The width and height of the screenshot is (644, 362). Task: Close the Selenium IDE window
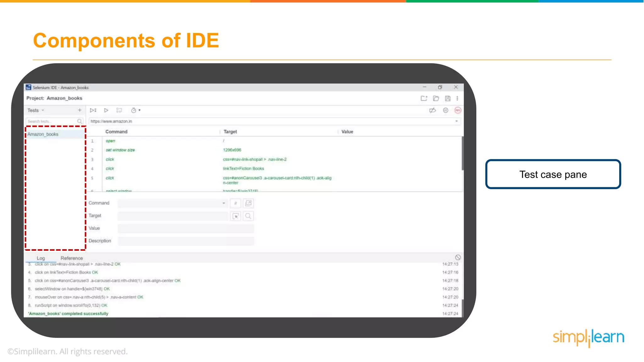(456, 87)
